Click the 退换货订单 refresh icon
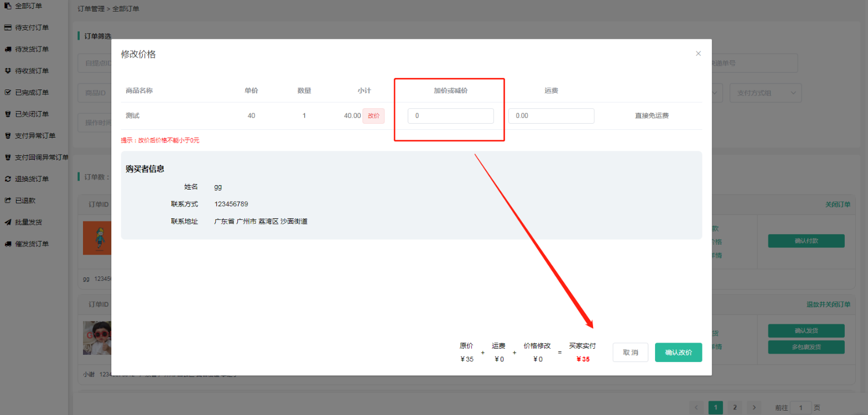 (8, 179)
